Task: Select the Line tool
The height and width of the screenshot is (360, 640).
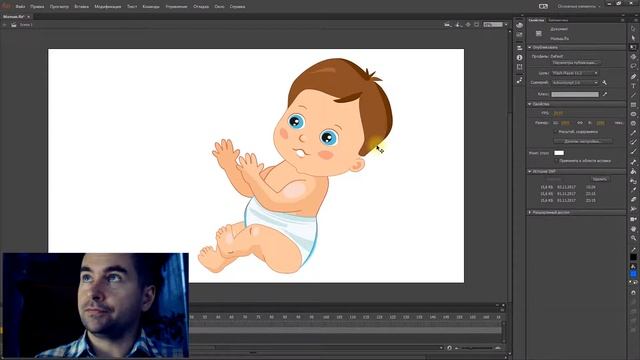Action: tap(633, 95)
